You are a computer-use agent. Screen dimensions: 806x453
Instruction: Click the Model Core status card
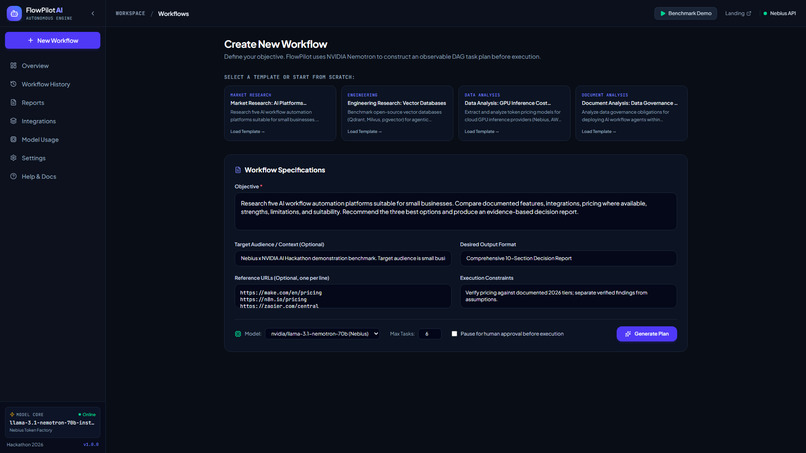click(52, 422)
